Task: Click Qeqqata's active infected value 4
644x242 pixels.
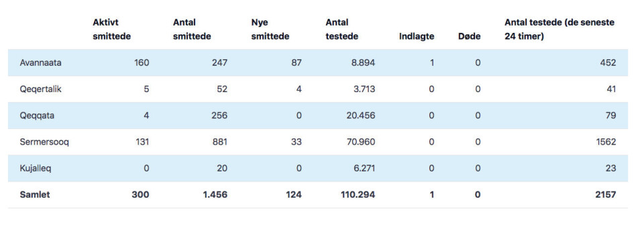Action: (x=147, y=116)
